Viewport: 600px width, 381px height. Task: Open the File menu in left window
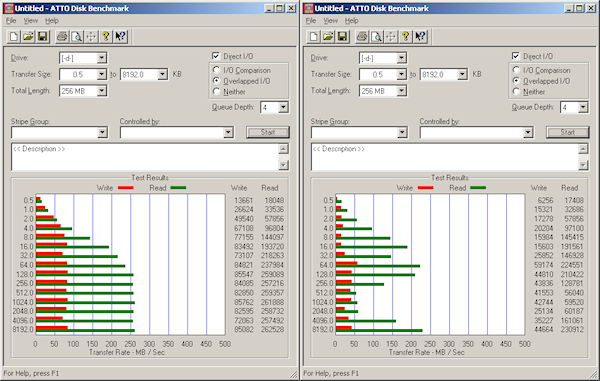coord(11,21)
